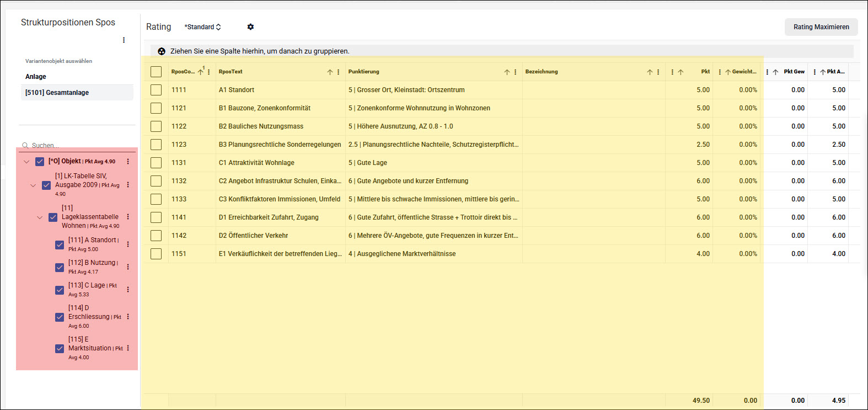Tick the checkbox for row 1111 A1 Standort

(x=156, y=90)
